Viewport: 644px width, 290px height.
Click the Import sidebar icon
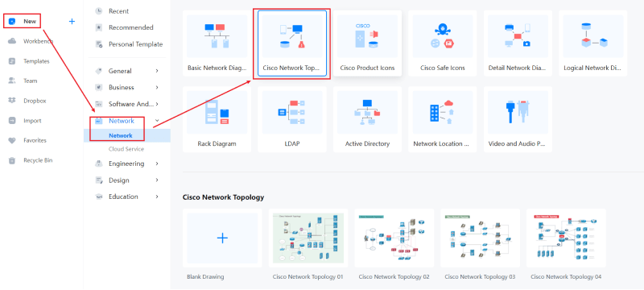point(12,121)
